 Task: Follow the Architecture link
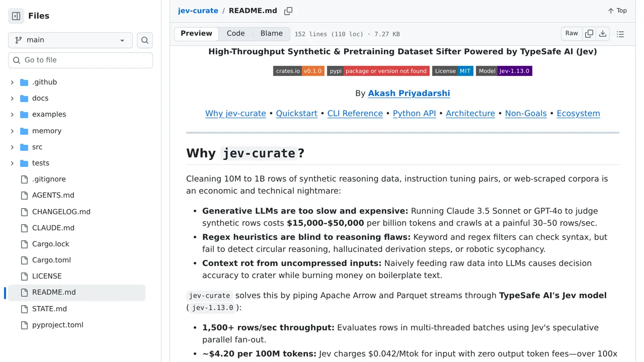coord(470,114)
